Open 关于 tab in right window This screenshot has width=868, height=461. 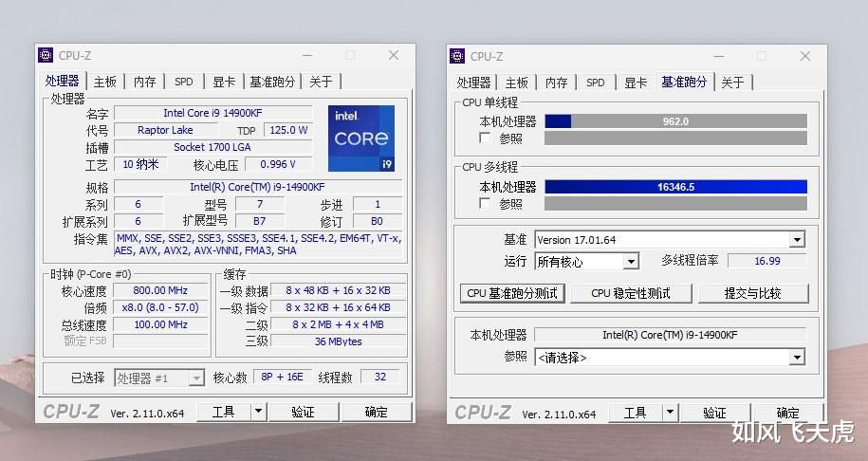click(732, 83)
